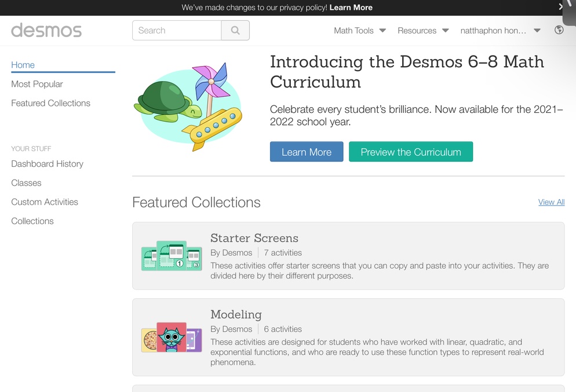Open Custom Activities page
Image resolution: width=576 pixels, height=392 pixels.
click(x=45, y=202)
